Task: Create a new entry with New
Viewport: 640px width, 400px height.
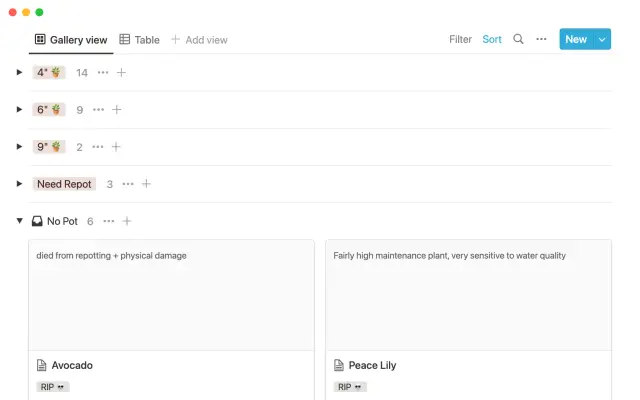Action: pos(576,39)
